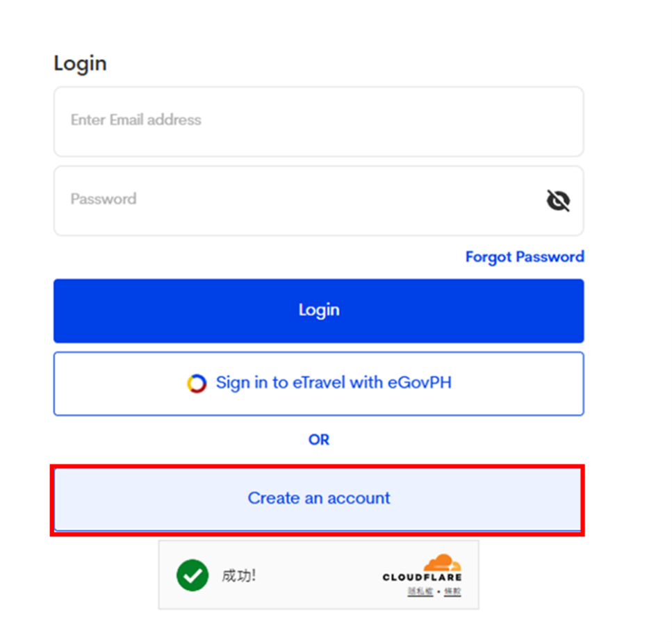
Task: Click the bullet between the Cloudflare footer links
Action: tap(439, 591)
